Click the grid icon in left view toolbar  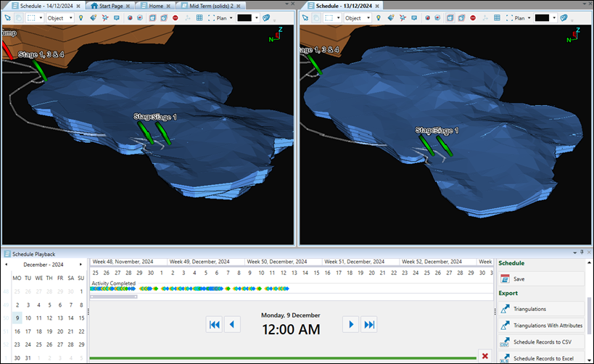pos(199,17)
